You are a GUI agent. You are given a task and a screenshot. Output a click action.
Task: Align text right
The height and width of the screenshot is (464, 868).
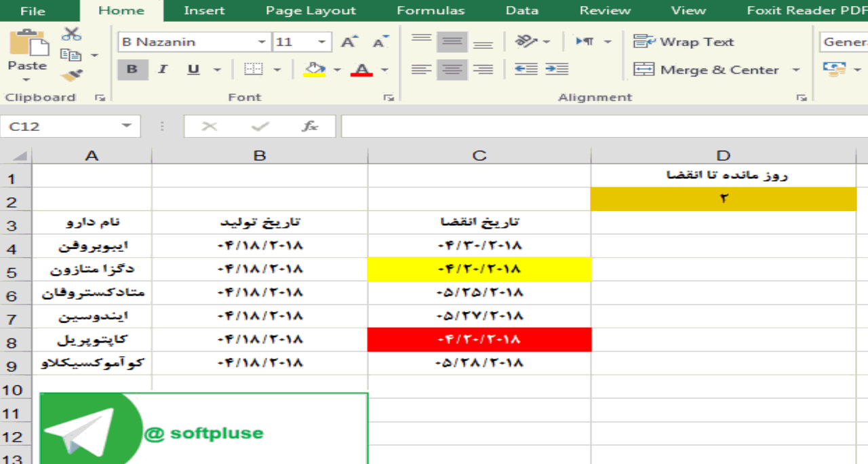(x=483, y=69)
